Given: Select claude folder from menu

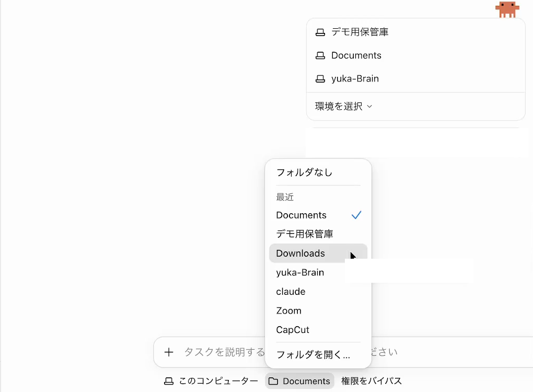Looking at the screenshot, I should tap(318, 291).
